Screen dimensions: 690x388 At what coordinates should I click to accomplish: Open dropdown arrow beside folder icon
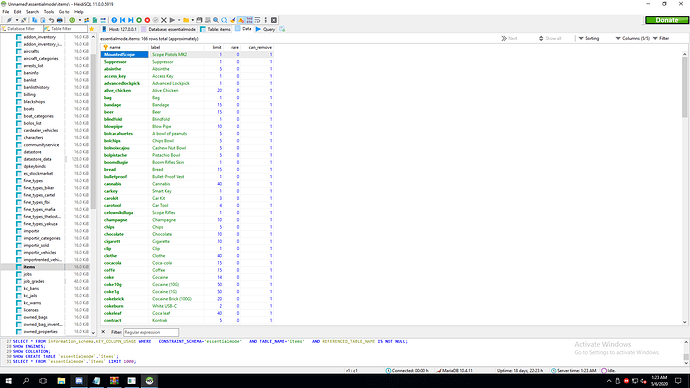(x=193, y=20)
